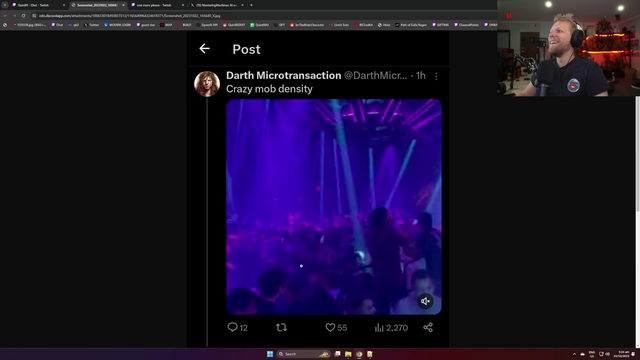Play the nightclub video in the post
The width and height of the screenshot is (640, 360).
(x=333, y=207)
